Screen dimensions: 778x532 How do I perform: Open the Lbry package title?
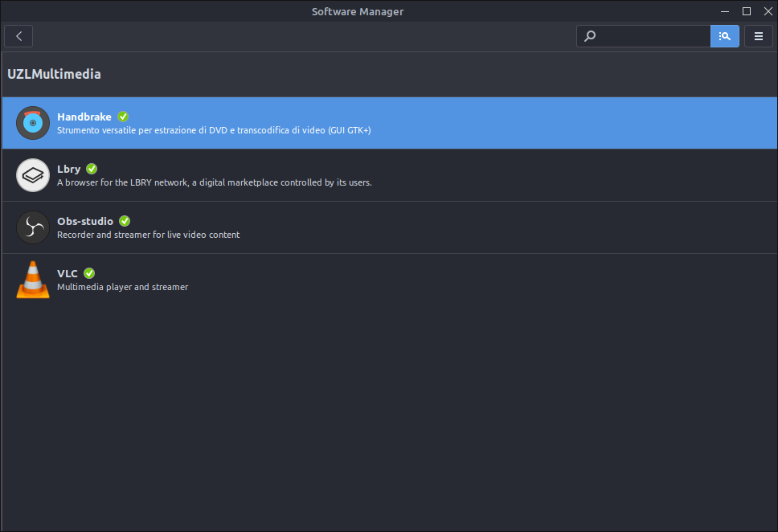[69, 170]
